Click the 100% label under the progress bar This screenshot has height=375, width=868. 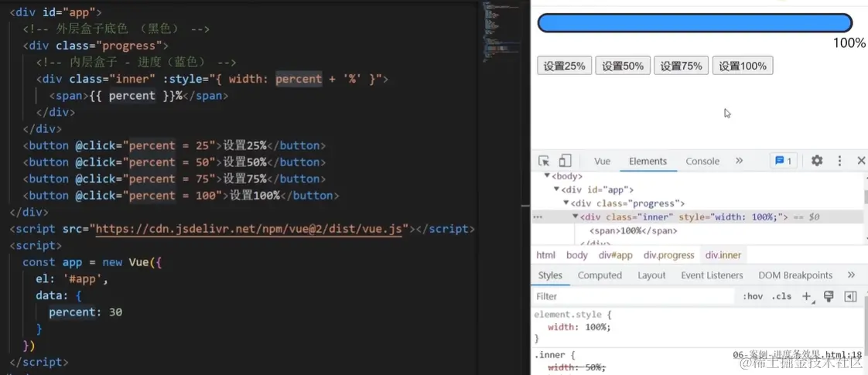(849, 43)
